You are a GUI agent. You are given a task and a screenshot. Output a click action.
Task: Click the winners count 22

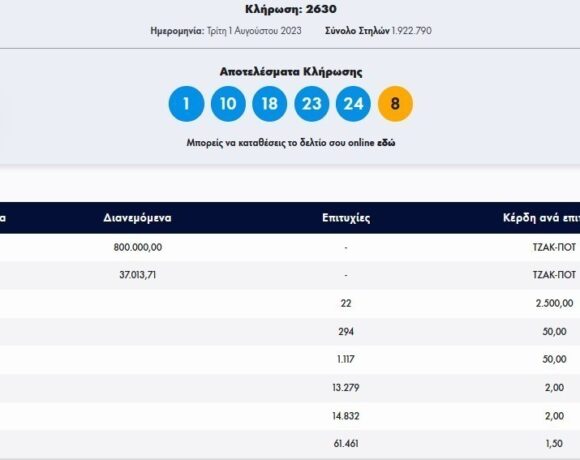[x=346, y=303]
